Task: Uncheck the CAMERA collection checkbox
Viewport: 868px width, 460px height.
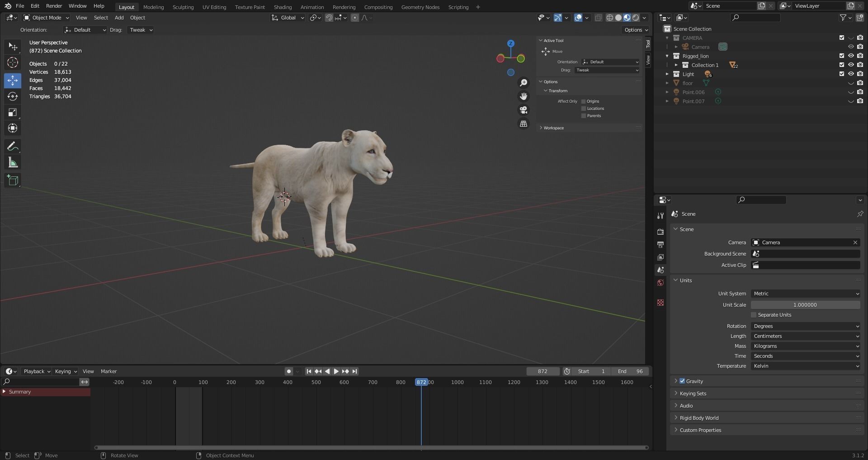Action: tap(842, 38)
